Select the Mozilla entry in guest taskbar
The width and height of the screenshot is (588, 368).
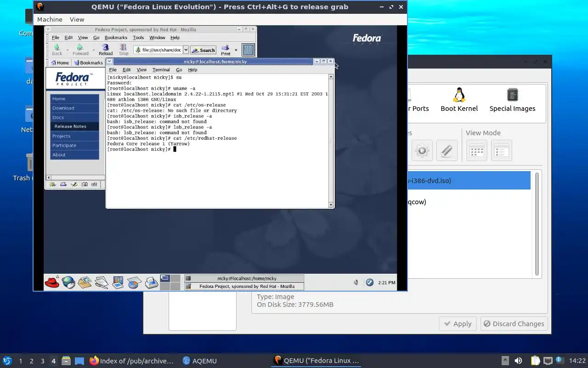[244, 286]
